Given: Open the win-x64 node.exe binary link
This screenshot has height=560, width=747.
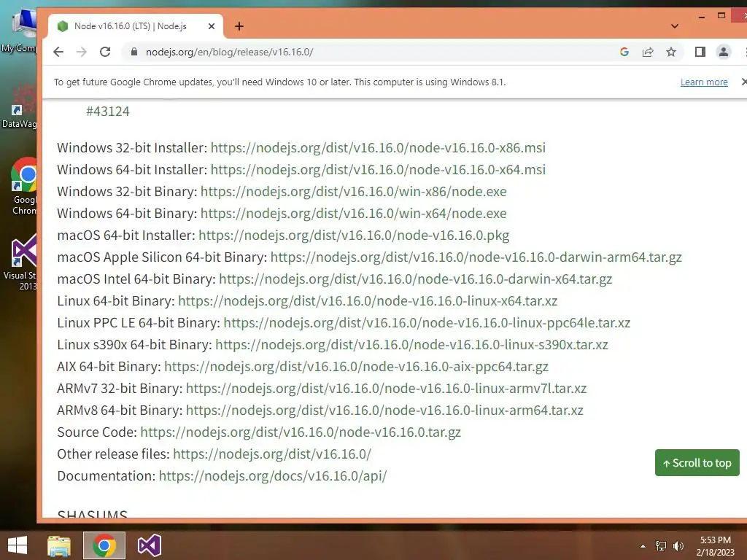Looking at the screenshot, I should (x=354, y=214).
